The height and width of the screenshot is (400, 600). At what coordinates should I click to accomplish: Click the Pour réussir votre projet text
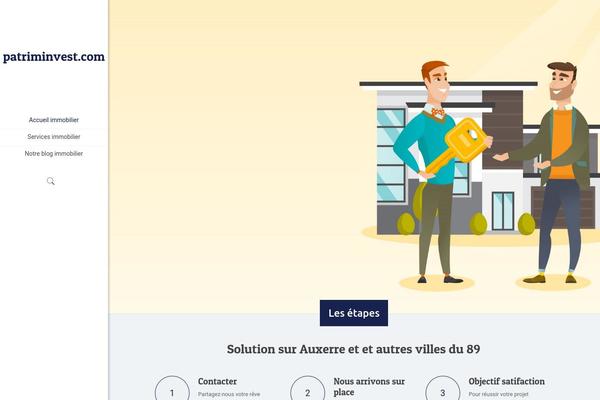point(498,394)
